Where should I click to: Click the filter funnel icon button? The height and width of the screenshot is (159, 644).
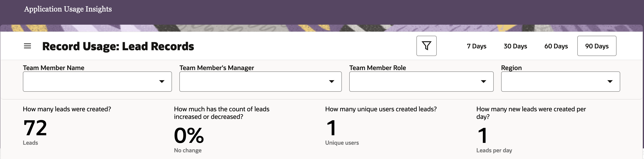[x=426, y=46]
